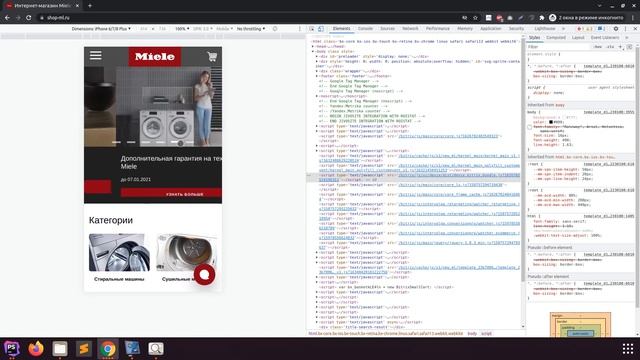Expand the head element node
The width and height of the screenshot is (640, 360).
314,47
